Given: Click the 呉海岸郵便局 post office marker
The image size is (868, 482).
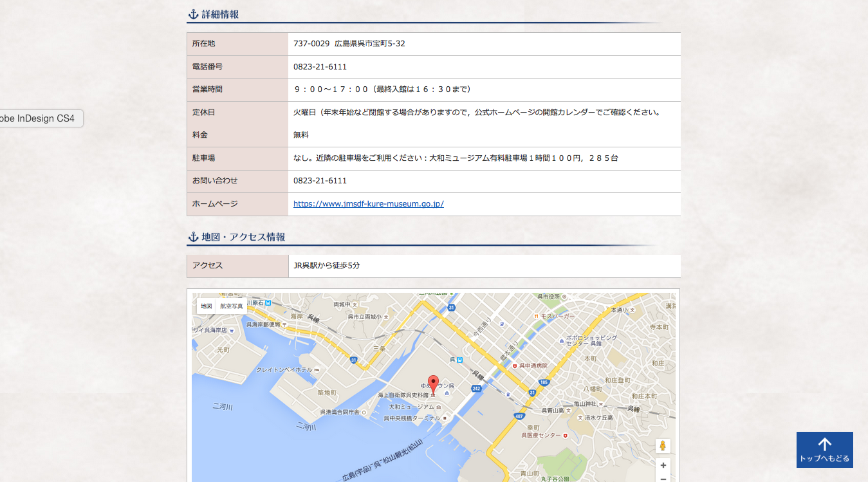Looking at the screenshot, I should 284,324.
